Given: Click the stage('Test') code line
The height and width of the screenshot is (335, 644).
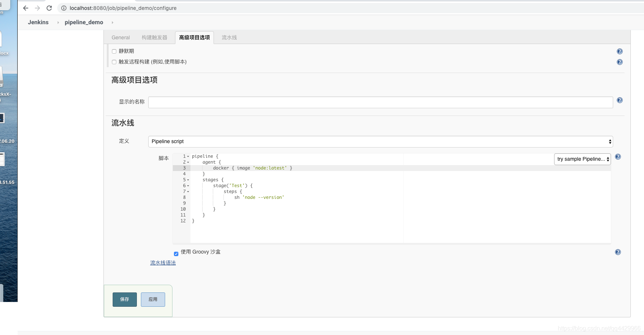Looking at the screenshot, I should click(x=233, y=186).
